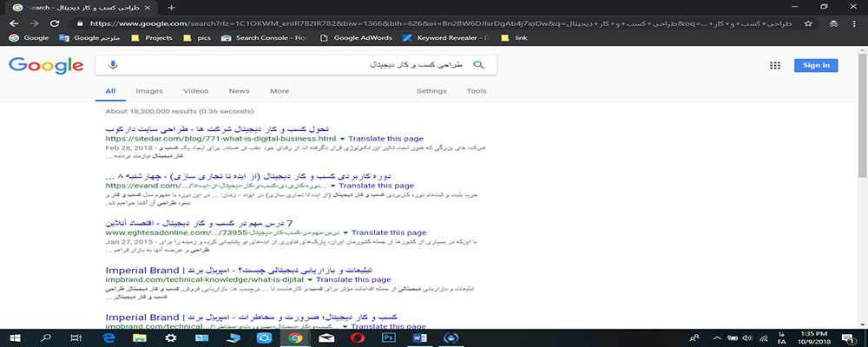Expand the dropdown arrow beside sitedar.com result URL
Screen dimensions: 868x347
click(342, 138)
